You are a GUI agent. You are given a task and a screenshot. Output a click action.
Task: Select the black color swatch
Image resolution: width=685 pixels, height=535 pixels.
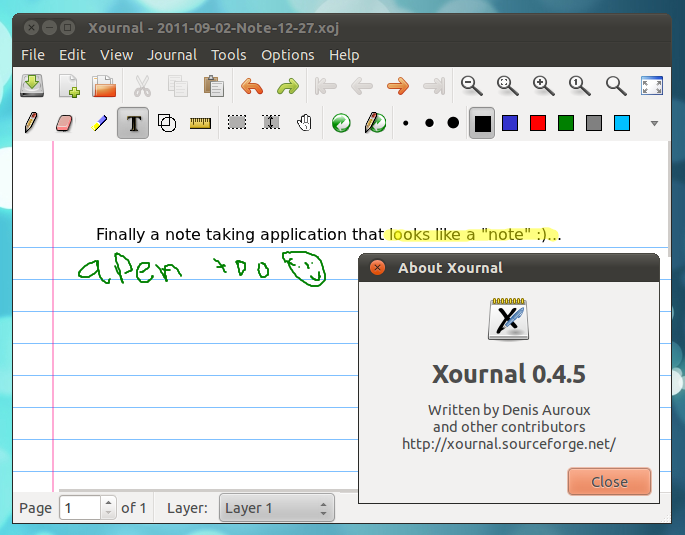pos(482,123)
